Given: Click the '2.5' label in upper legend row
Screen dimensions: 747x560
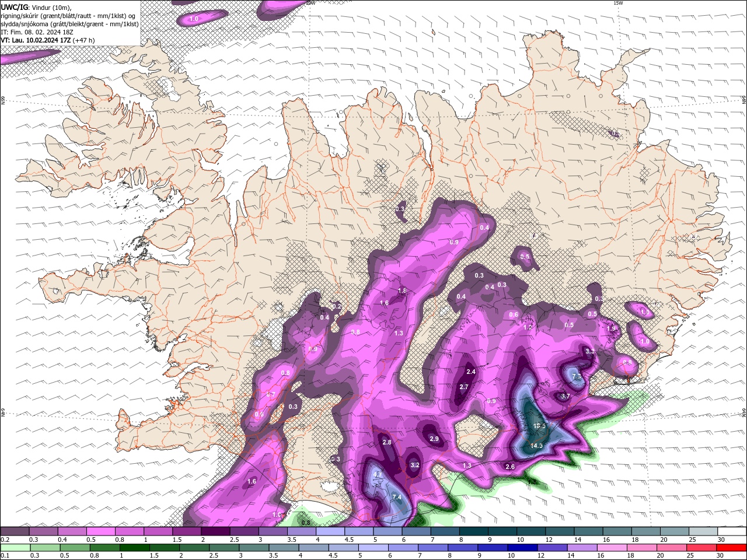Looking at the screenshot, I should (x=234, y=540).
